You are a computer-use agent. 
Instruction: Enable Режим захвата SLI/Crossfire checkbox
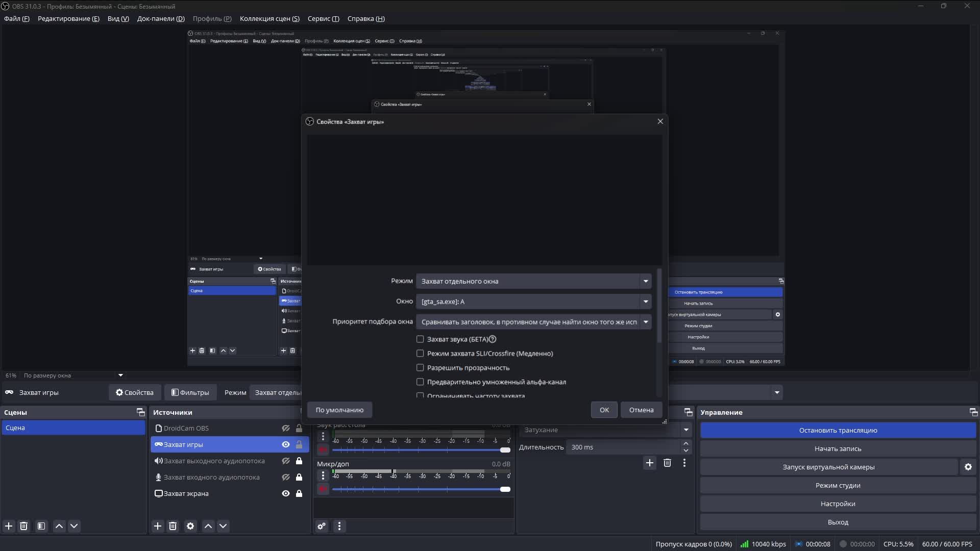coord(420,354)
